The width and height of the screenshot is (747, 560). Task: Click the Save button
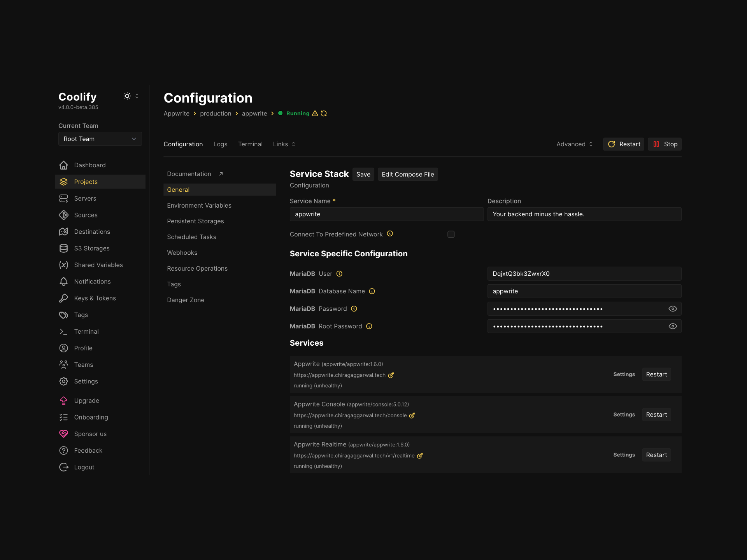pyautogui.click(x=363, y=174)
